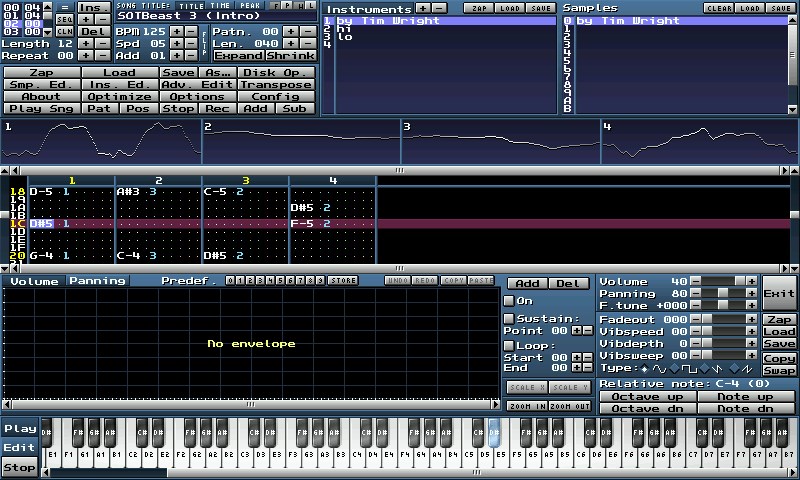Click Note dn for relative note

point(745,409)
